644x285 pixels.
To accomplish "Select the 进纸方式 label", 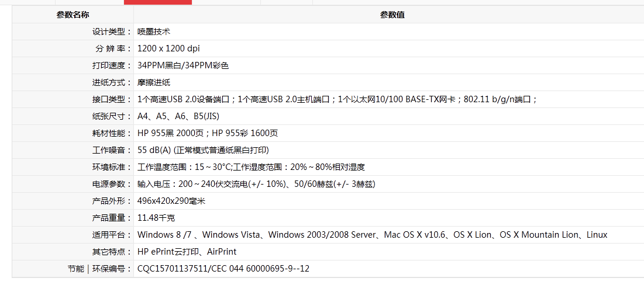I will click(111, 82).
